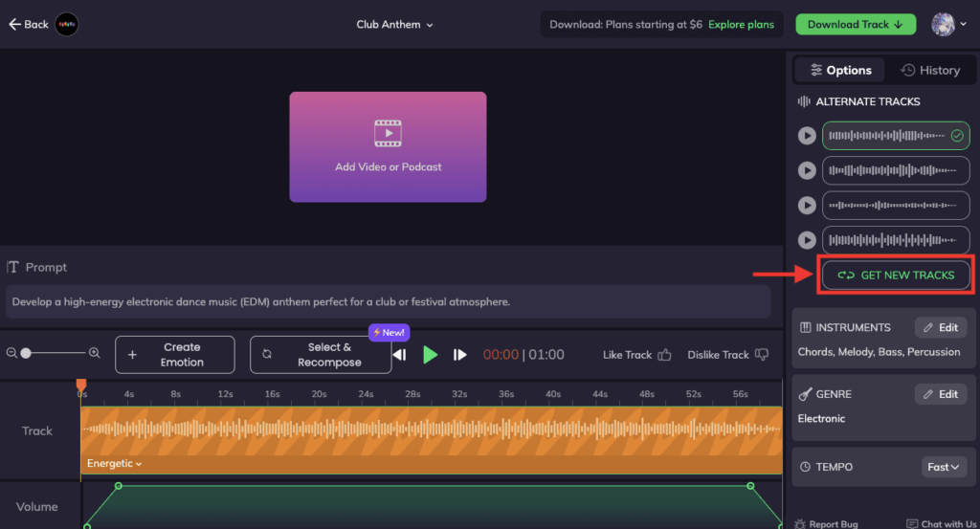The width and height of the screenshot is (980, 529).
Task: Click the 'Electronic' genre text
Action: coord(821,418)
